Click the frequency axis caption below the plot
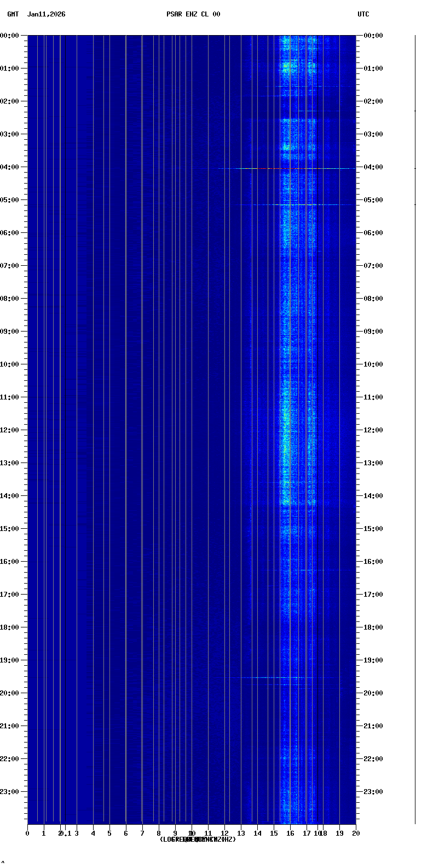The height and width of the screenshot is (868, 439). 198,840
